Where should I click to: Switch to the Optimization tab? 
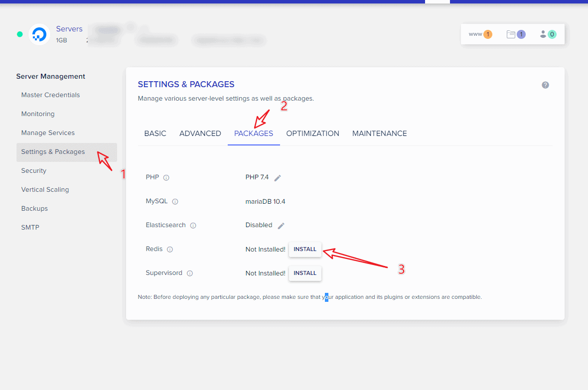pos(312,133)
